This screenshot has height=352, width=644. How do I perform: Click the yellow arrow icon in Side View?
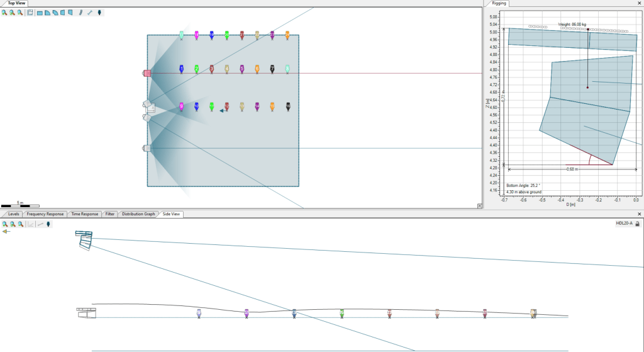tap(6, 232)
